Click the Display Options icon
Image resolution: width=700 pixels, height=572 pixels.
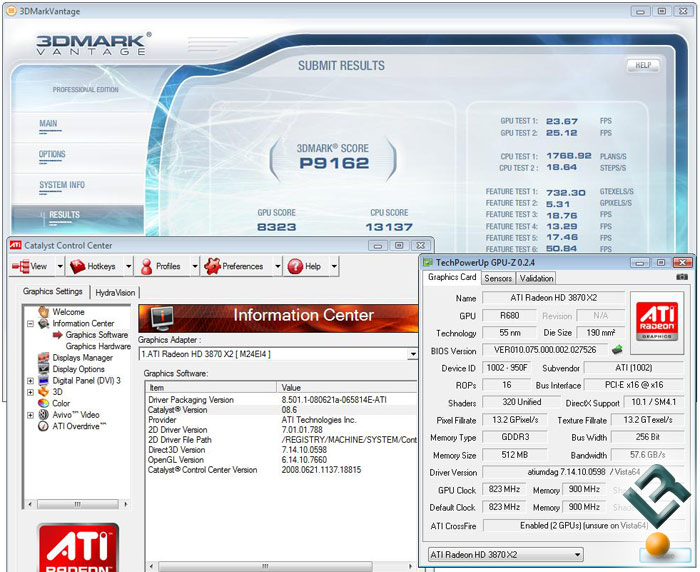pyautogui.click(x=43, y=368)
